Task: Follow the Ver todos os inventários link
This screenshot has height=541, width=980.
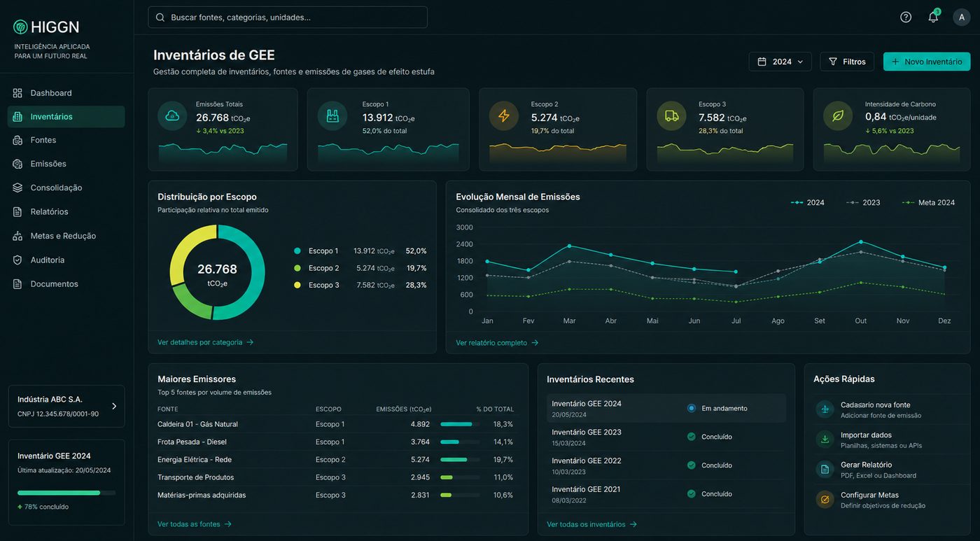Action: coord(591,524)
